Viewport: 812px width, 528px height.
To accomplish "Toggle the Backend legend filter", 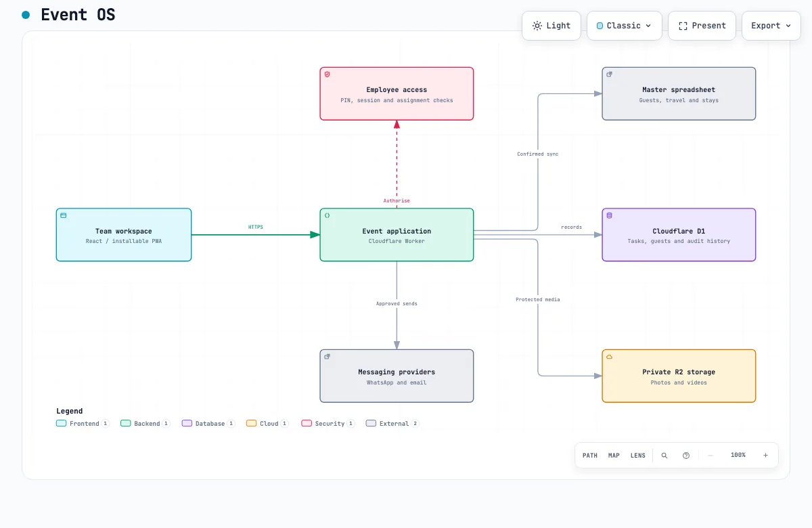I will click(x=145, y=423).
